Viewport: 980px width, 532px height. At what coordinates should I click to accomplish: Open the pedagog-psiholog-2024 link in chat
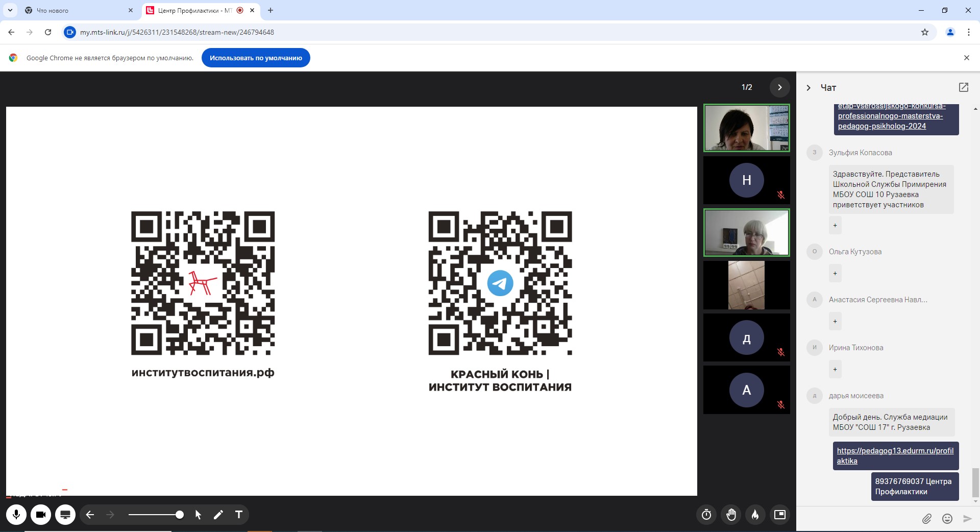[891, 116]
